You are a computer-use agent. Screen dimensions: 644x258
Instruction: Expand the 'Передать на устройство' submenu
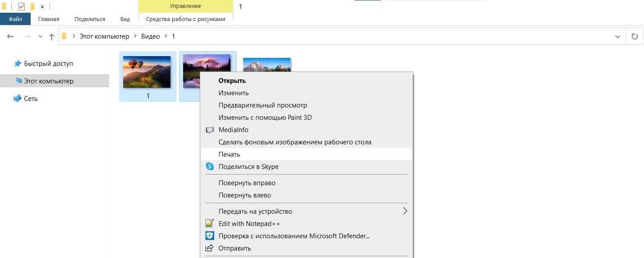click(x=405, y=211)
